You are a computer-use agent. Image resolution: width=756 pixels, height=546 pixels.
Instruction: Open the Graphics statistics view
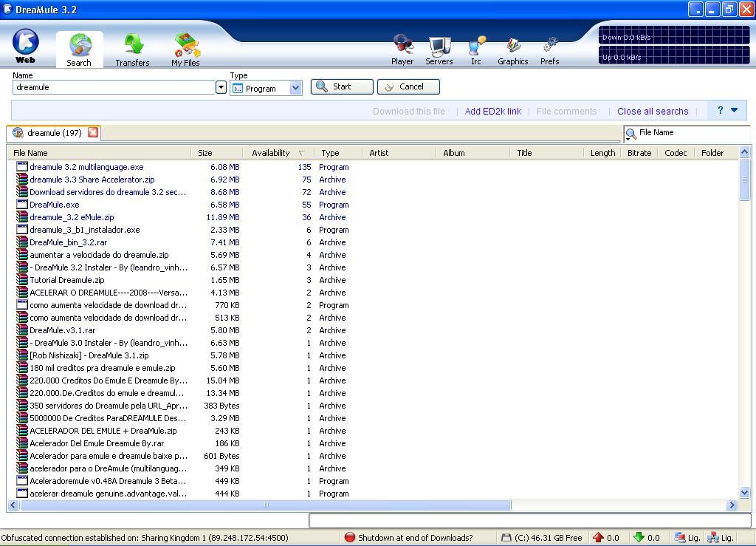(513, 50)
